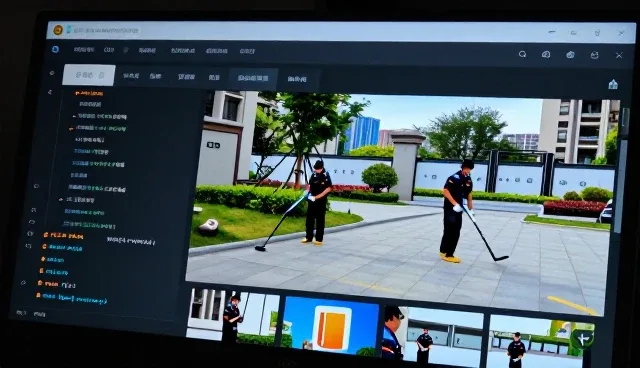Screen dimensions: 640x368
Task: Click the cloud icon in the top-right toolbar
Action: [x=570, y=55]
